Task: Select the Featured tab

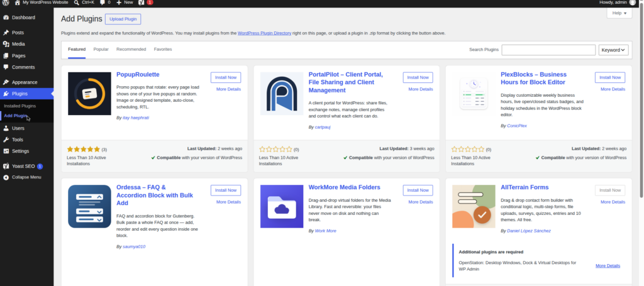Action: pyautogui.click(x=77, y=49)
